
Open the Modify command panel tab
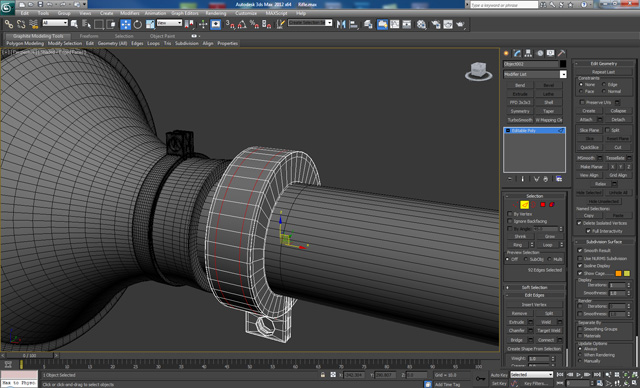click(518, 53)
